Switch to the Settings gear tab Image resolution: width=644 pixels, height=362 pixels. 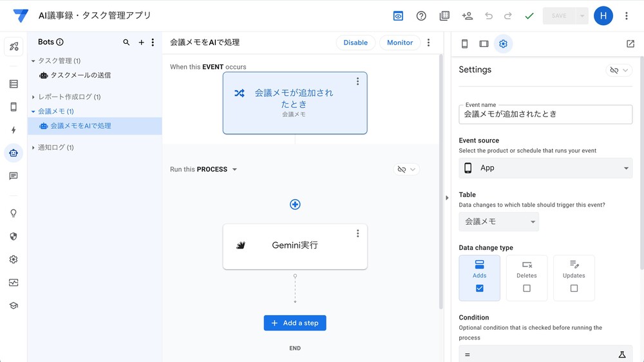coord(504,44)
